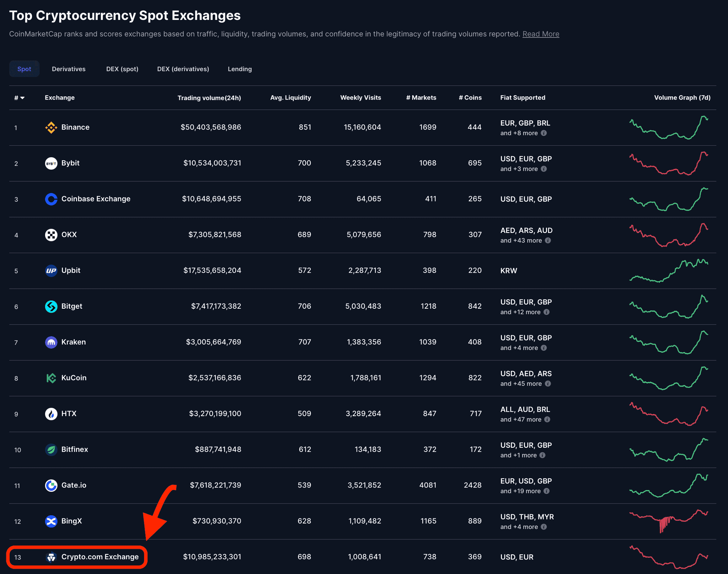Viewport: 728px width, 574px height.
Task: Click Crypto.com Exchange's USD, EUR fiat entry
Action: [517, 557]
